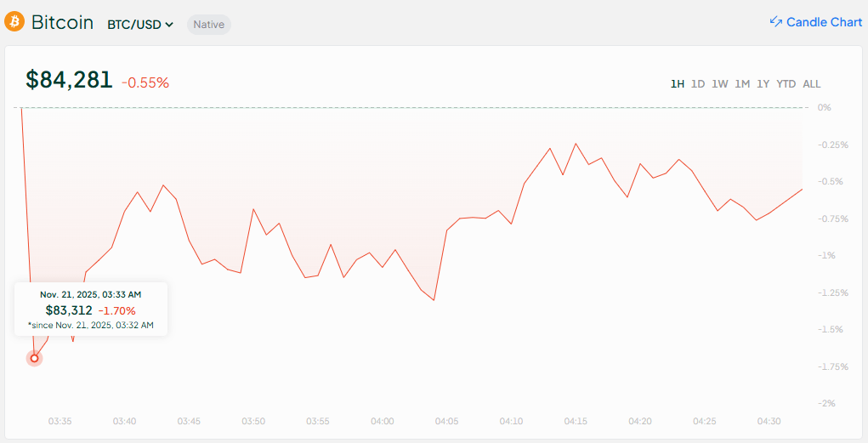Click the 04:30 time axis label
This screenshot has width=868, height=443.
(x=769, y=421)
